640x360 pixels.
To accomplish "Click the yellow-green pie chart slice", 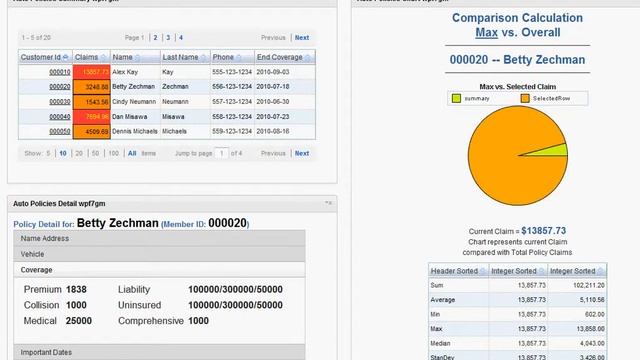I will pos(555,151).
